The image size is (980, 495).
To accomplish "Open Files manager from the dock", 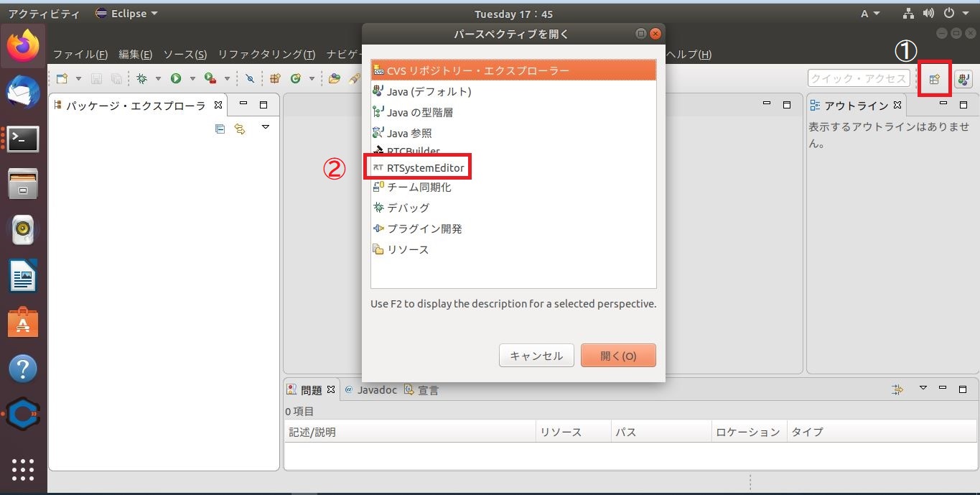I will [23, 185].
